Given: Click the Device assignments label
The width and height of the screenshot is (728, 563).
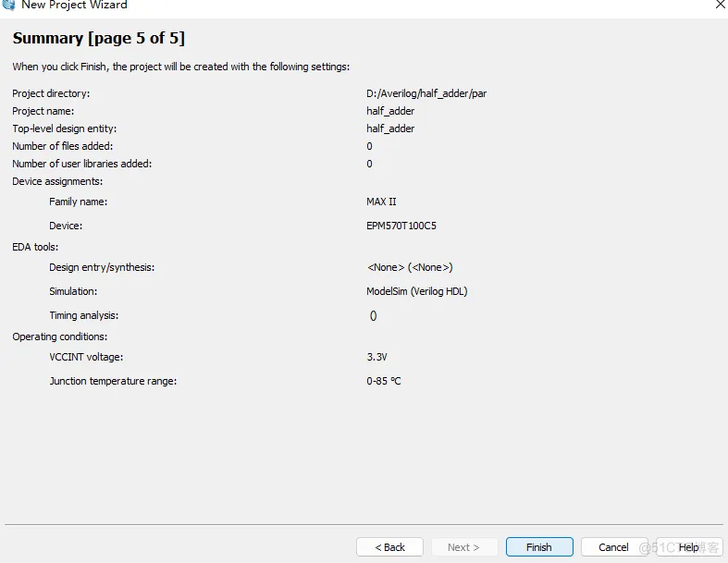Looking at the screenshot, I should tap(57, 181).
